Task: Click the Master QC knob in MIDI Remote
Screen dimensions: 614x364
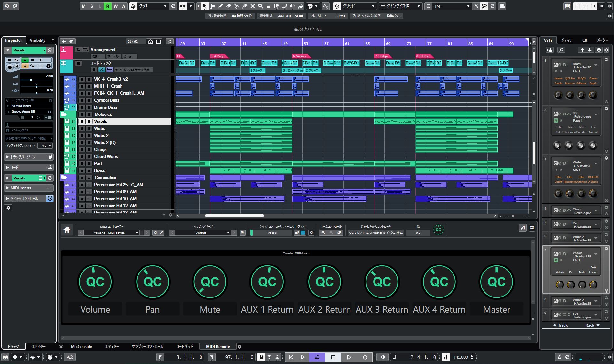Action: (496, 281)
